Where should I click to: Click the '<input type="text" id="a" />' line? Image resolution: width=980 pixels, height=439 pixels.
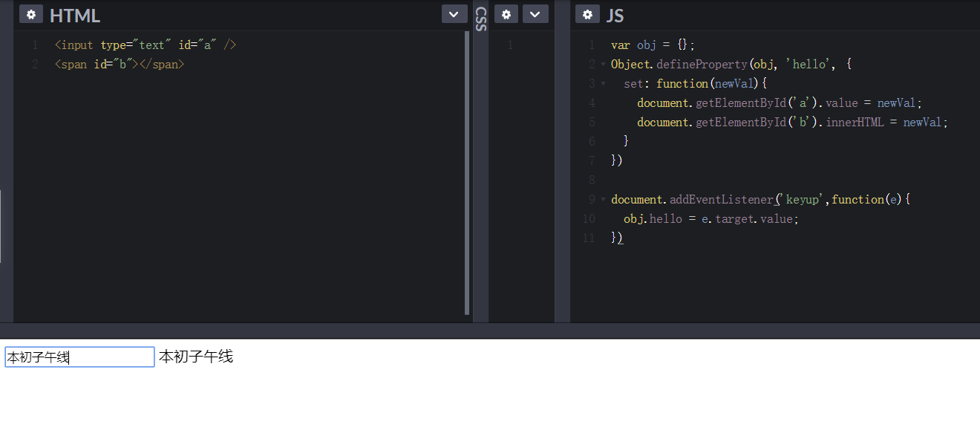[146, 45]
